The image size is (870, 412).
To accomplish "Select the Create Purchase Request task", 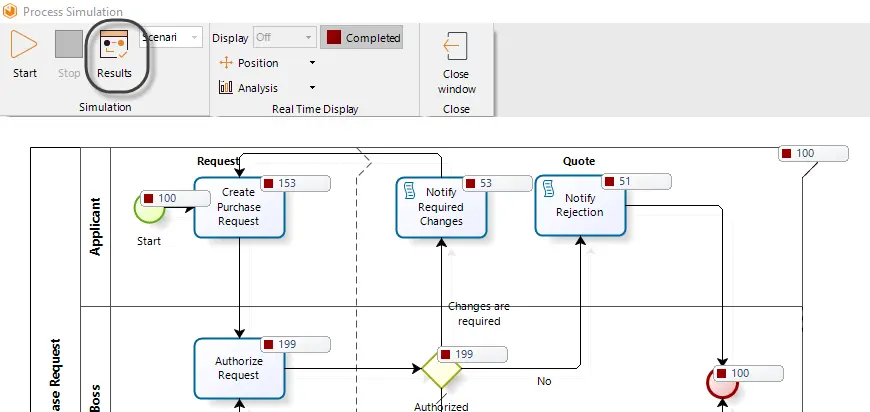I will tap(239, 207).
